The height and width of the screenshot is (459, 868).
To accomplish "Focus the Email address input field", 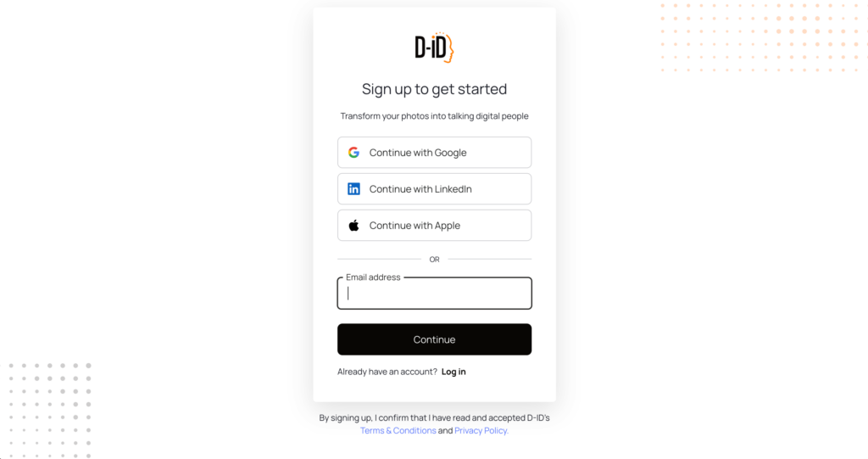I will pyautogui.click(x=435, y=294).
